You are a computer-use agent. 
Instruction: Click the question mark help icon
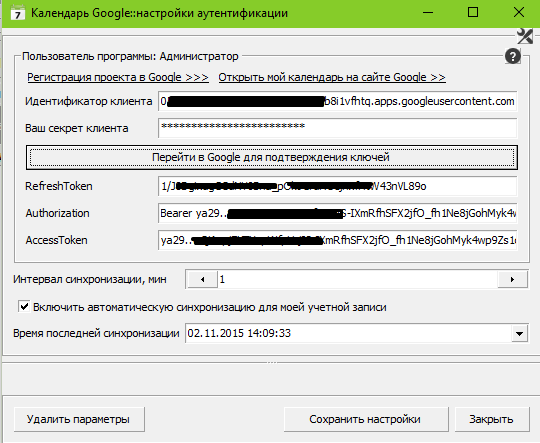[x=513, y=56]
